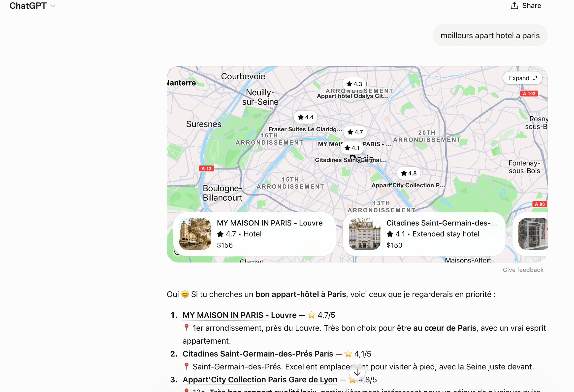Click the Appart'City Collection map label
This screenshot has width=574, height=392.
[x=408, y=185]
